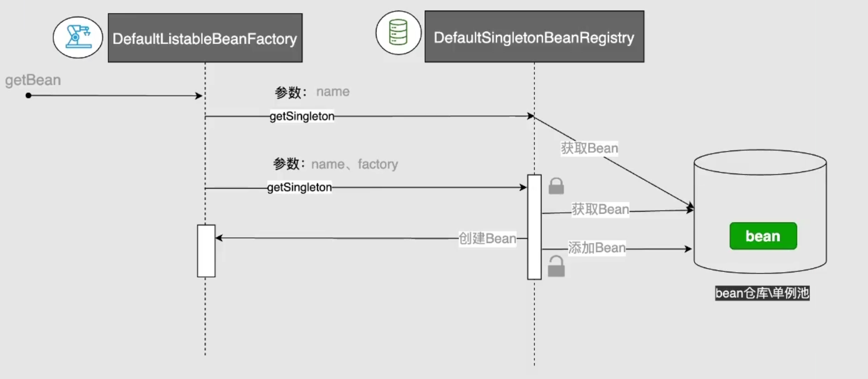Select the 添加Bean arrow label
This screenshot has width=868, height=379.
point(597,248)
